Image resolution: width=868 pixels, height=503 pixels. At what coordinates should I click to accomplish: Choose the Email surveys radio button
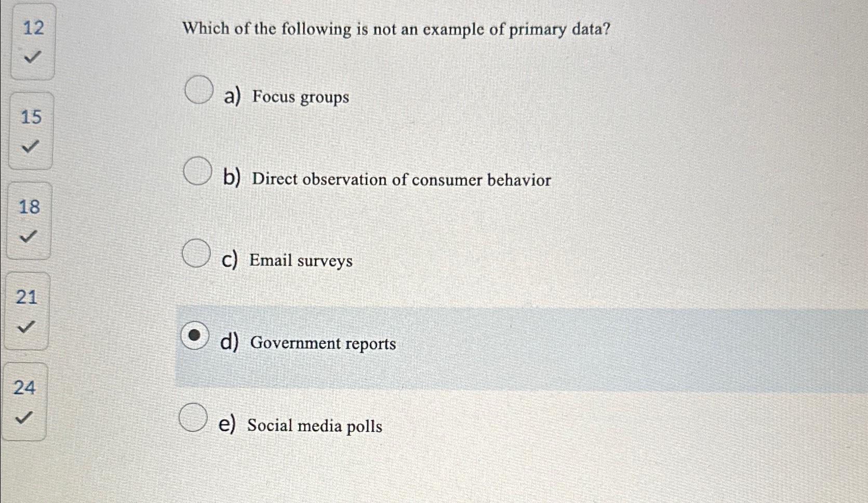point(196,254)
